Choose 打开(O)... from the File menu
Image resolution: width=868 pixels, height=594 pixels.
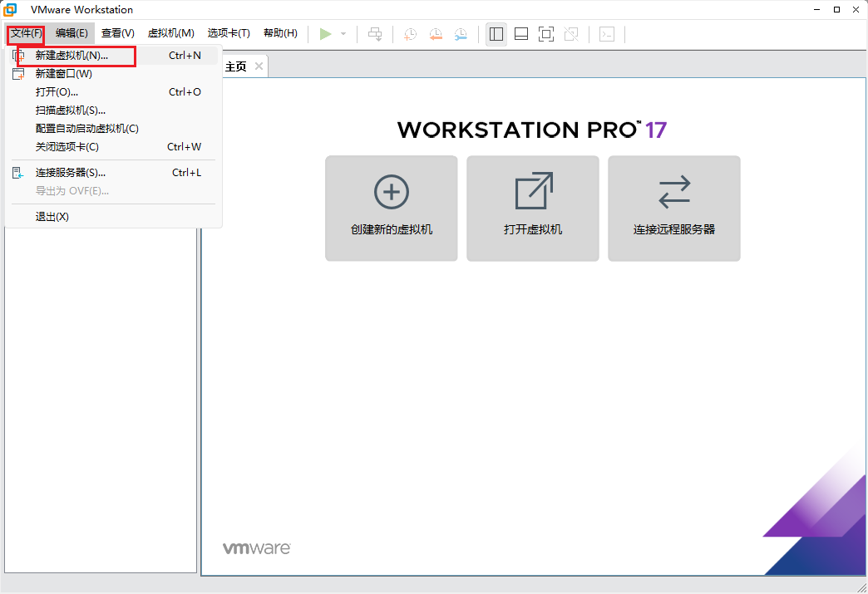coord(113,92)
